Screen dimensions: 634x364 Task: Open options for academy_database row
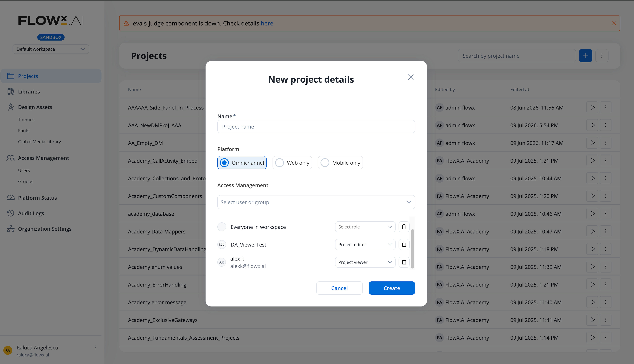605,214
